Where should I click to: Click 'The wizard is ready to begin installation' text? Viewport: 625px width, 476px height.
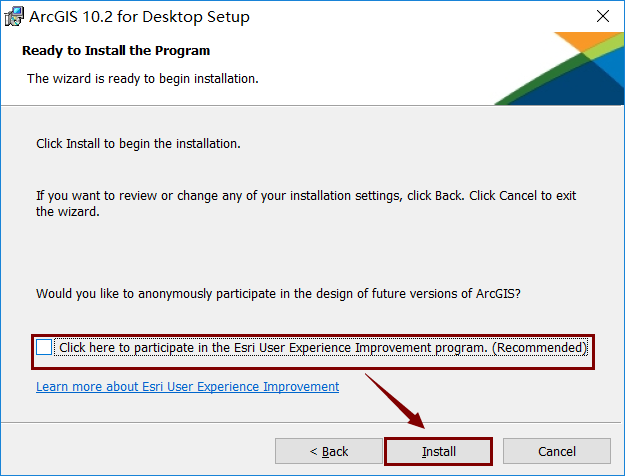pos(142,78)
